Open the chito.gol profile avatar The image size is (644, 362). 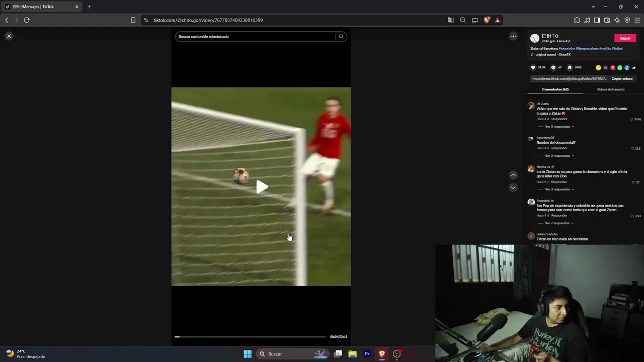tap(535, 38)
